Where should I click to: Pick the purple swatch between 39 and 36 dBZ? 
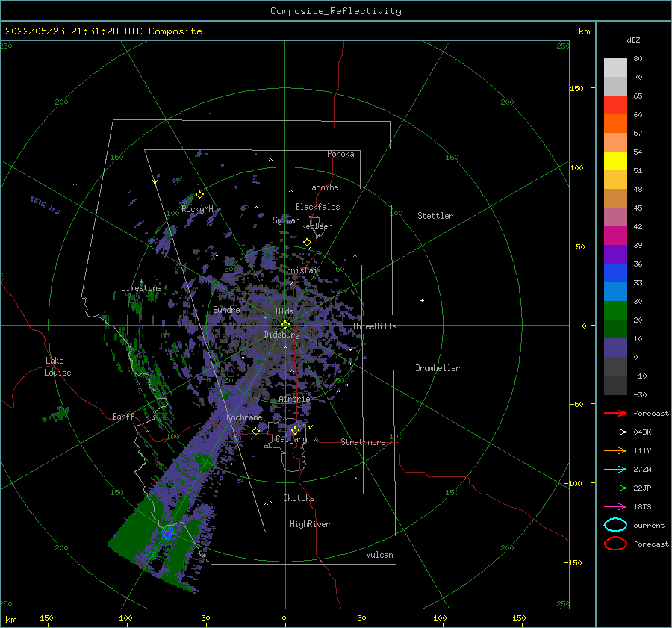click(615, 254)
